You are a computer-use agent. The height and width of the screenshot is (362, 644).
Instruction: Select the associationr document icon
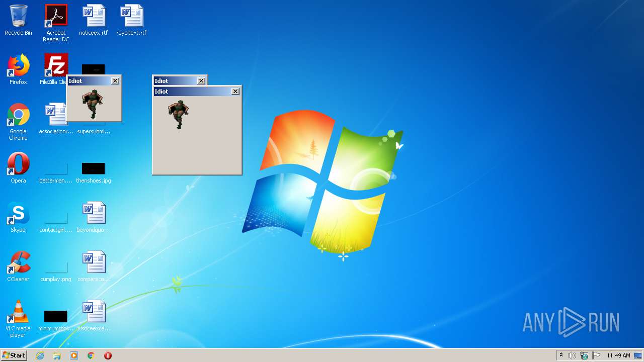coord(55,119)
